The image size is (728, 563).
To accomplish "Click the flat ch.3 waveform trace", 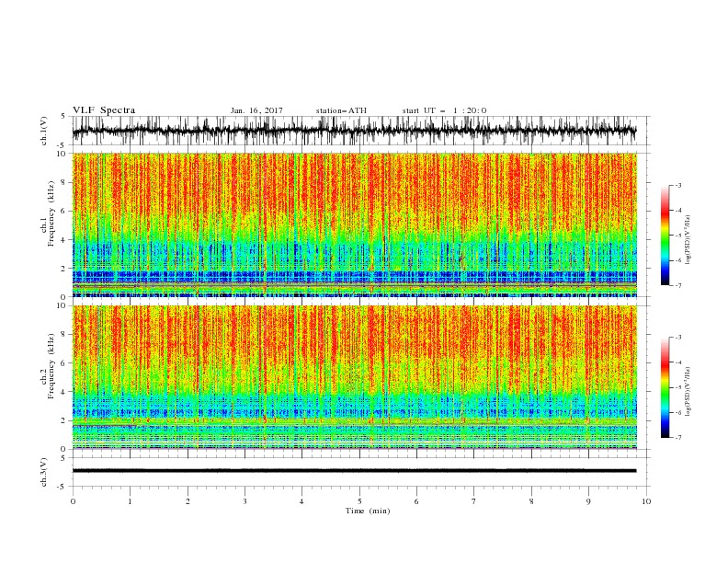I will coord(354,471).
